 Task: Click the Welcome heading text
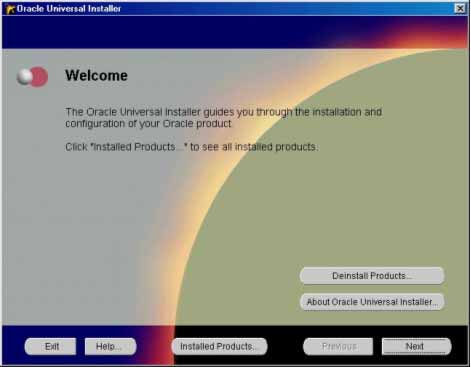tap(96, 76)
